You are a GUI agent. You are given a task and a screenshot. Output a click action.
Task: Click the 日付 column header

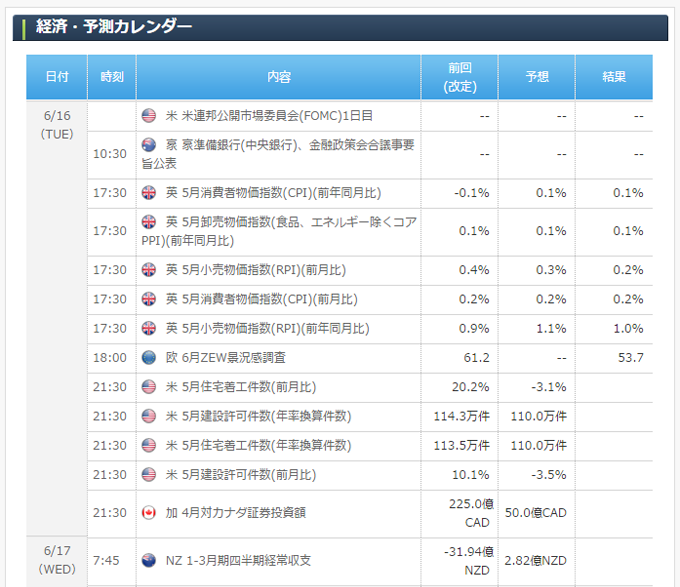coord(57,77)
